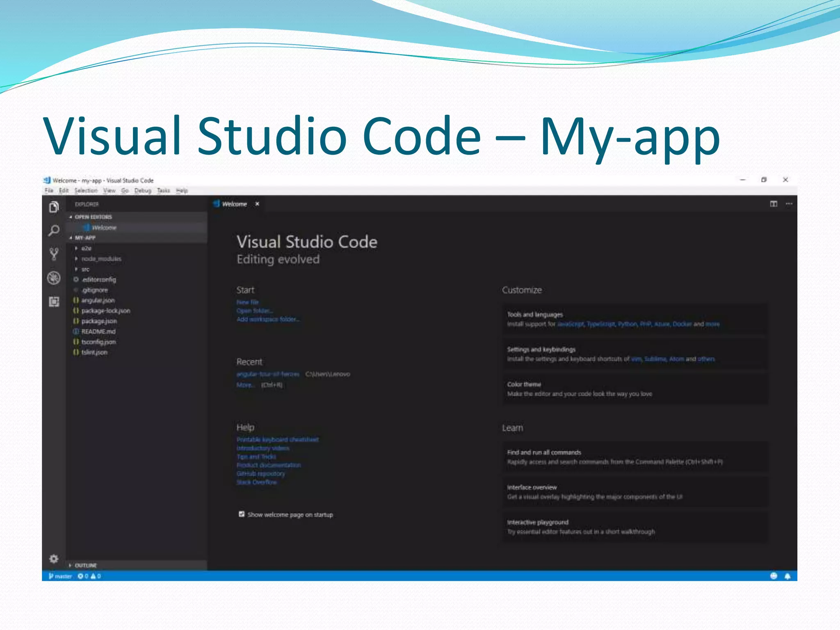Open Stack Overflow link
The image size is (840, 630).
[257, 482]
